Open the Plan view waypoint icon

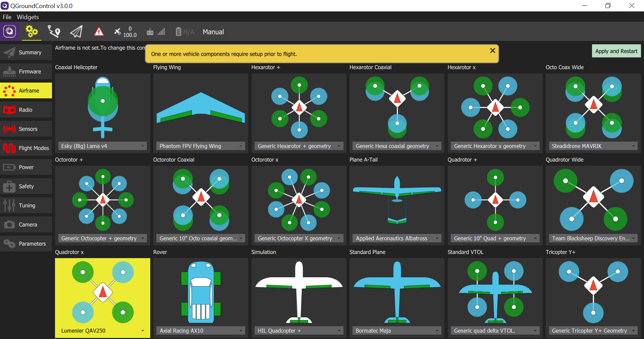tap(54, 32)
